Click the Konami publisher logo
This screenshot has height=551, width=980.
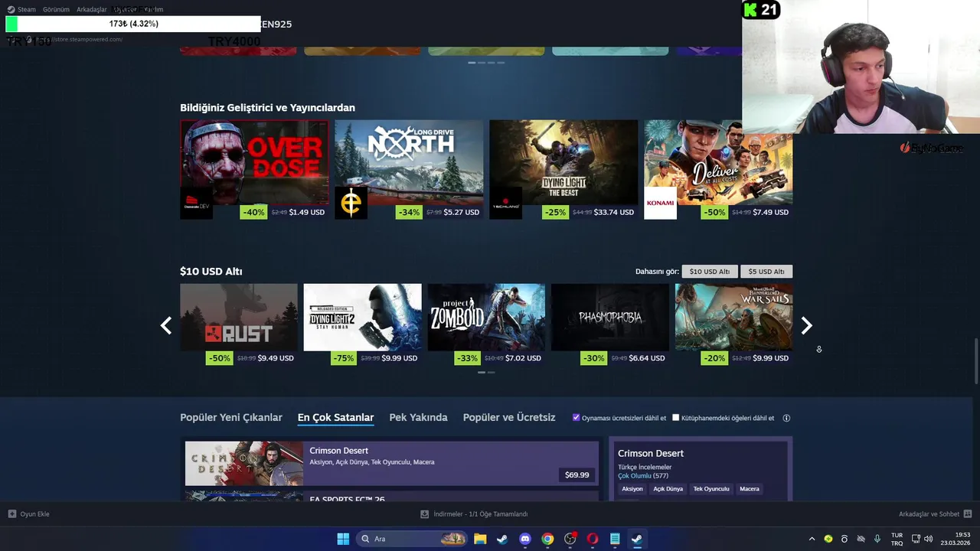660,203
